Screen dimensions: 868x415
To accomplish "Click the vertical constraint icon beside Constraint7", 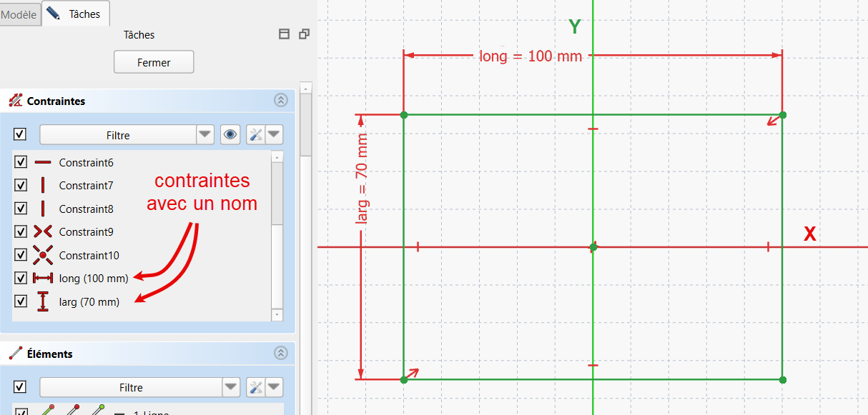I will (43, 186).
